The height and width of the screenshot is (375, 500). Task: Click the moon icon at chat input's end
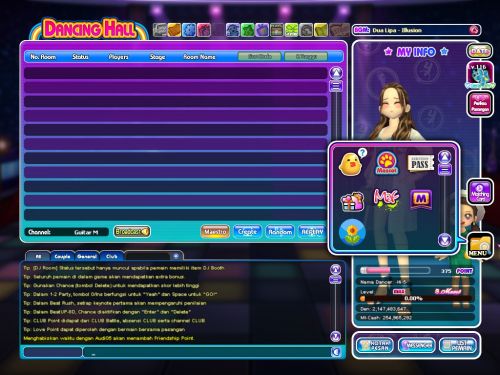tap(336, 352)
